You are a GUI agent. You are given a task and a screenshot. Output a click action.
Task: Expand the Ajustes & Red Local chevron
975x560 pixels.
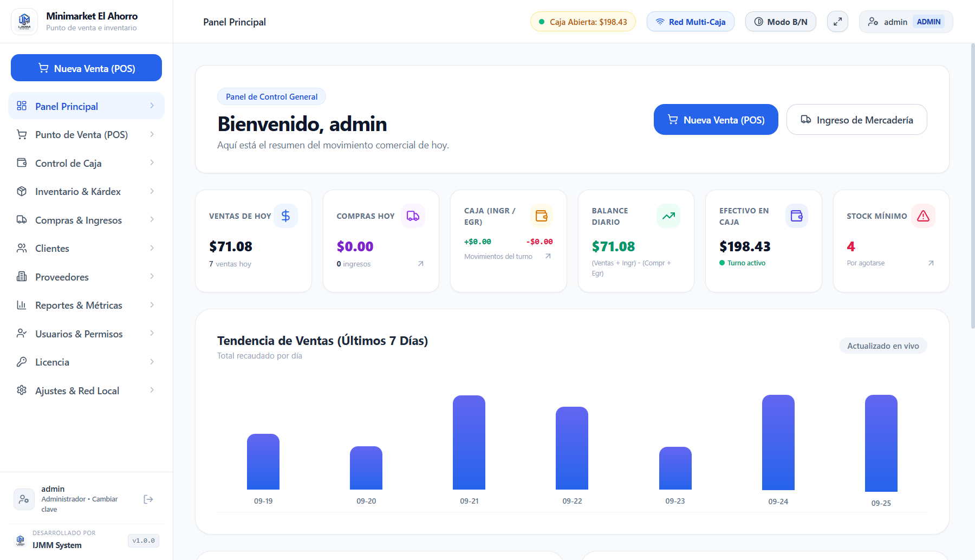click(x=152, y=390)
